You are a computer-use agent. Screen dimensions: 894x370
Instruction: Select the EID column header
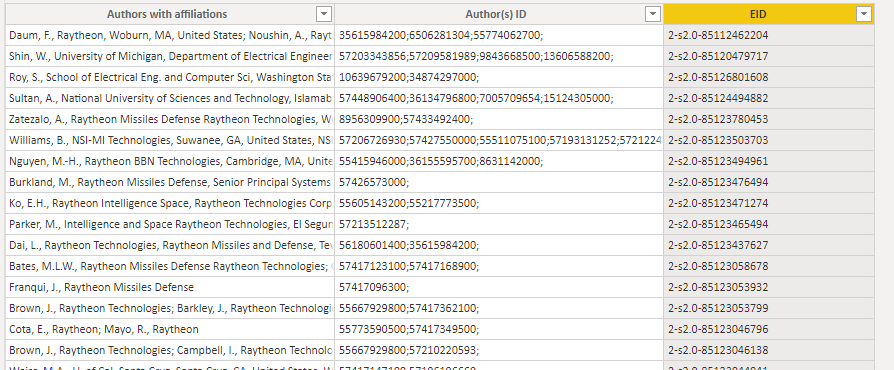coord(769,14)
